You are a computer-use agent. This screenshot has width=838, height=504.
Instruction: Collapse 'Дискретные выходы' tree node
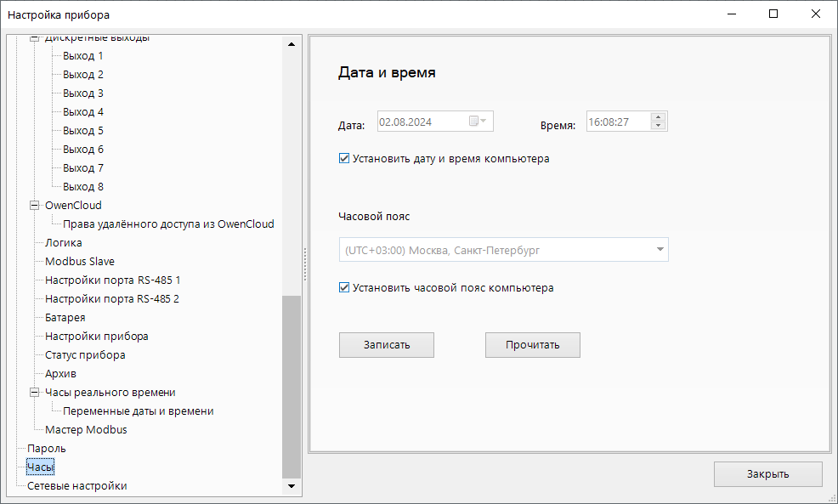[35, 38]
